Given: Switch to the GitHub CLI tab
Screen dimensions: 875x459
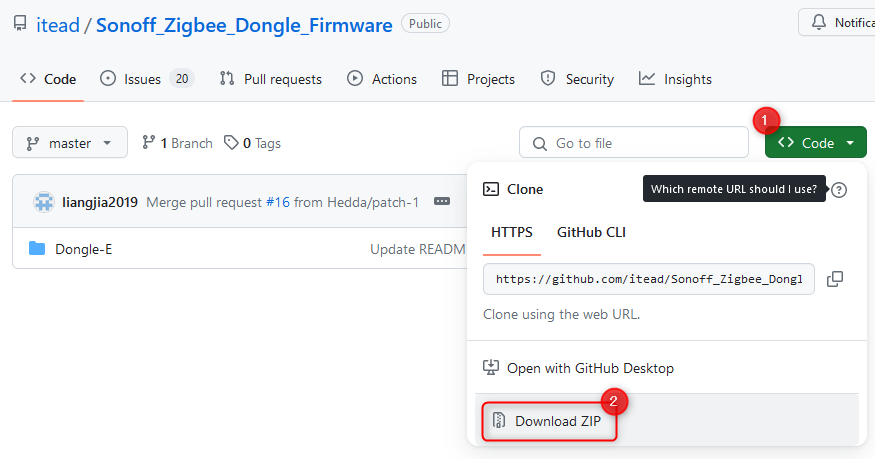Looking at the screenshot, I should pos(591,232).
